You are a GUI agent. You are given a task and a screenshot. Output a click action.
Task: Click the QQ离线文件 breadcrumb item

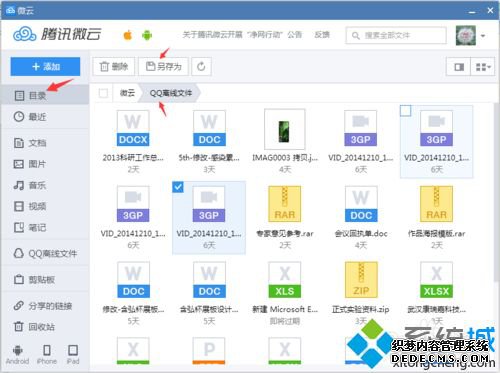[x=171, y=93]
